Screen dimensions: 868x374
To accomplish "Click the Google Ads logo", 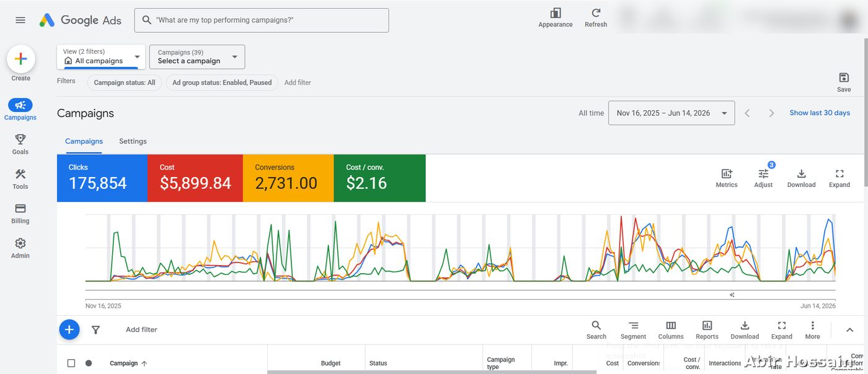I will (x=81, y=20).
